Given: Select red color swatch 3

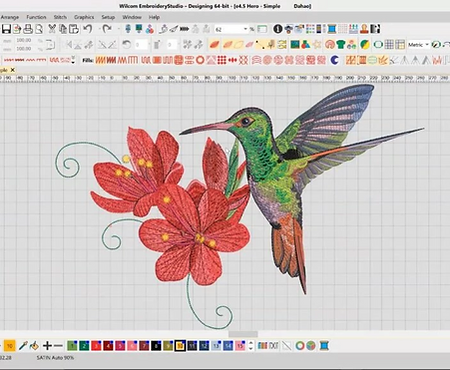Looking at the screenshot, I should coord(96,346).
